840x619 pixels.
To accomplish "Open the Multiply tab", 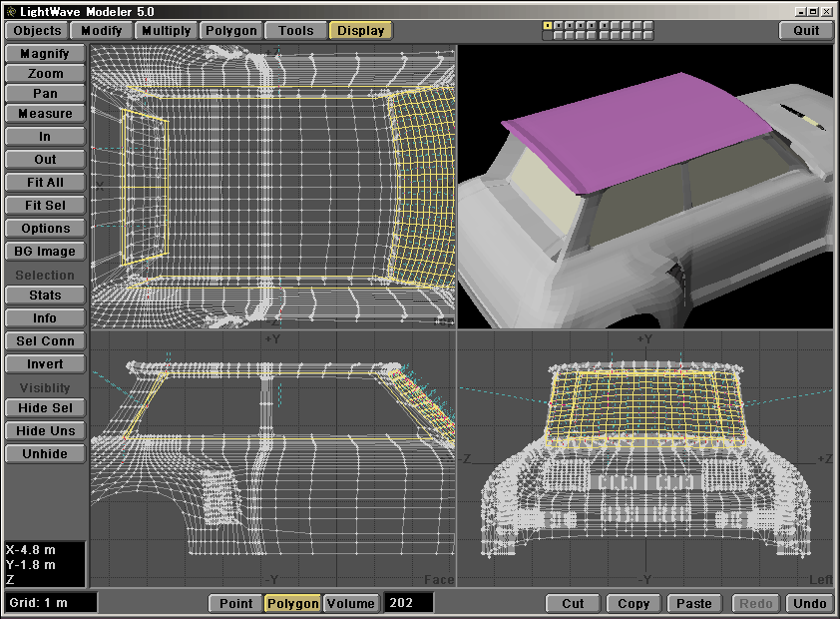I will [x=167, y=30].
